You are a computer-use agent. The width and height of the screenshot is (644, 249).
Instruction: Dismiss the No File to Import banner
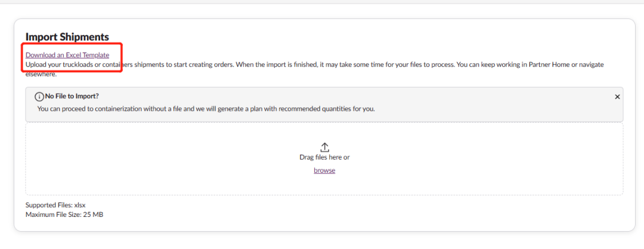pos(617,97)
